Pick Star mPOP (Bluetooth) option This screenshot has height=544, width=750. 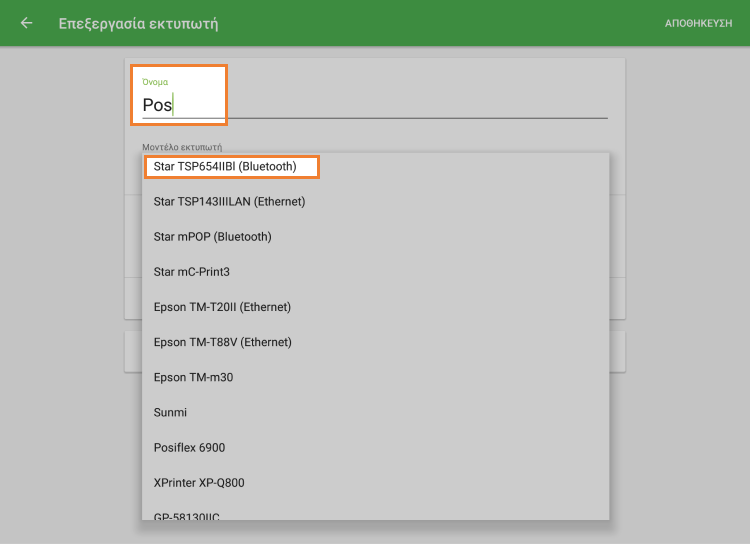click(x=212, y=237)
